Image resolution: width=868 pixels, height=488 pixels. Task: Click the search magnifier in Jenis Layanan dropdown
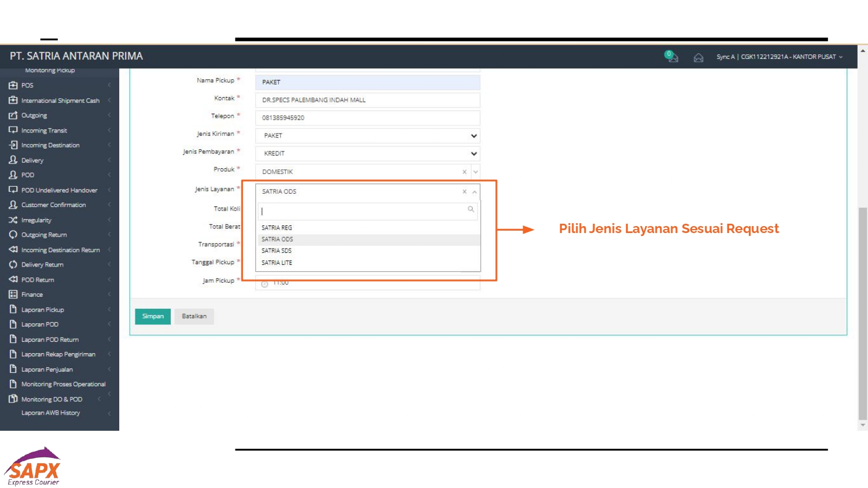[471, 209]
